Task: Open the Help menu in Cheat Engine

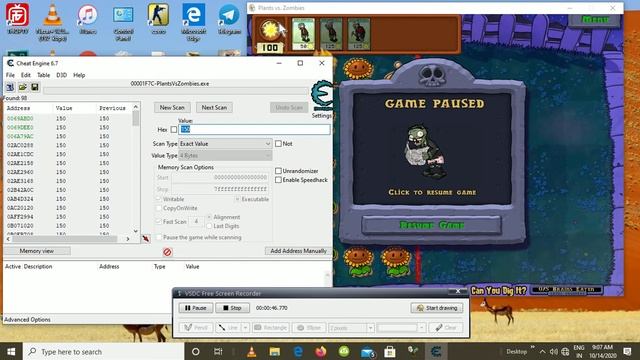Action: (x=79, y=75)
